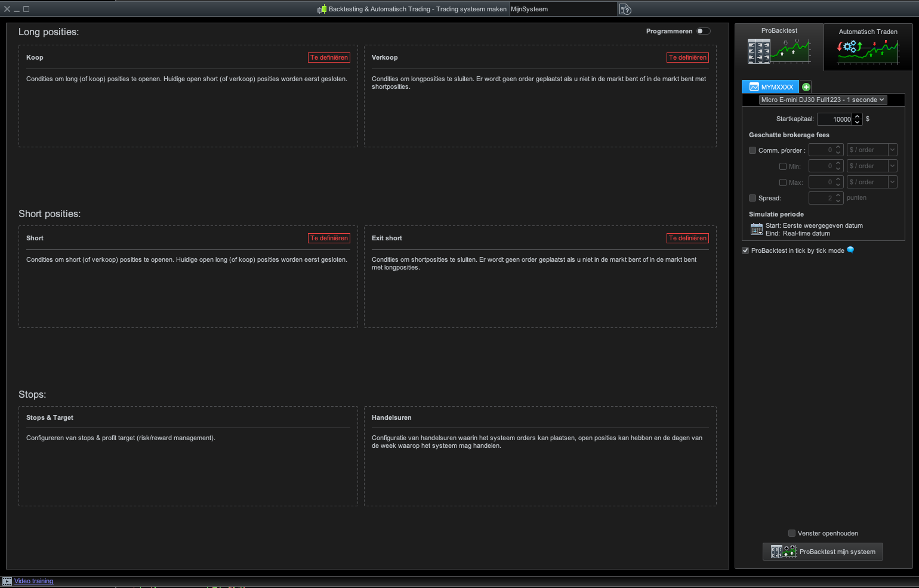Tick the Max commission checkbox
Viewport: 919px width, 588px height.
tap(783, 182)
